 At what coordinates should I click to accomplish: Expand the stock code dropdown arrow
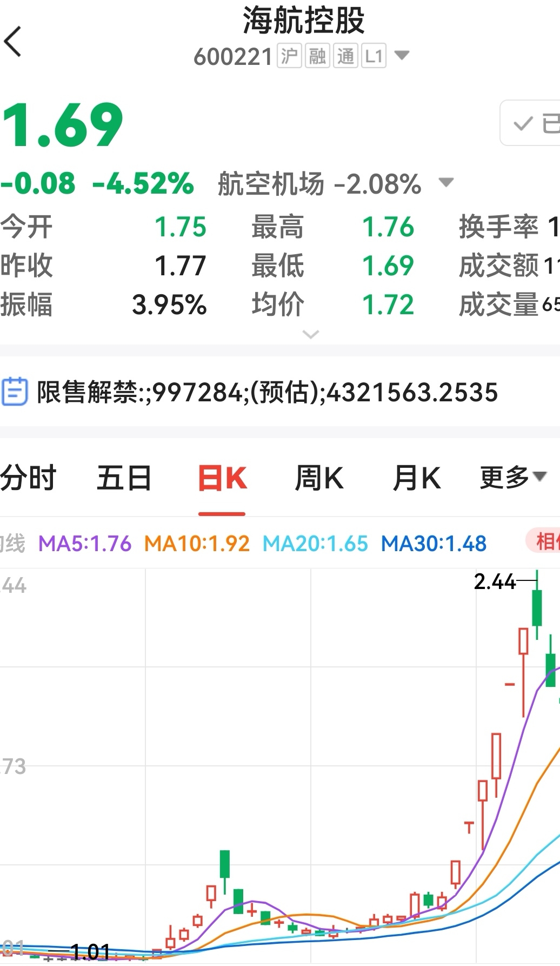pyautogui.click(x=402, y=55)
